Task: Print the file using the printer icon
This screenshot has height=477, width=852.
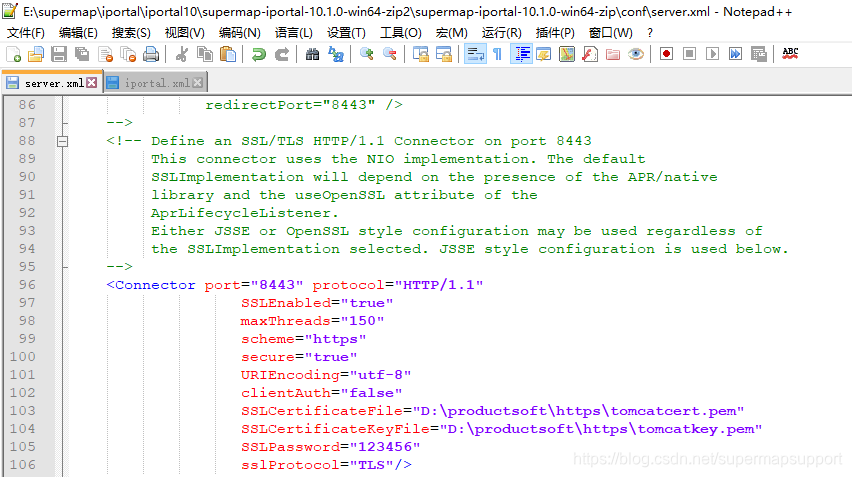Action: coord(151,54)
